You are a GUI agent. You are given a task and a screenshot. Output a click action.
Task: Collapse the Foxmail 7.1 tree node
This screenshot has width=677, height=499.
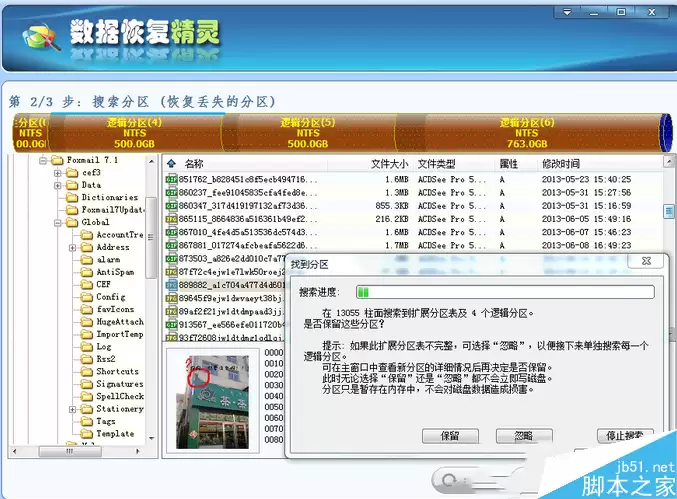coord(43,160)
